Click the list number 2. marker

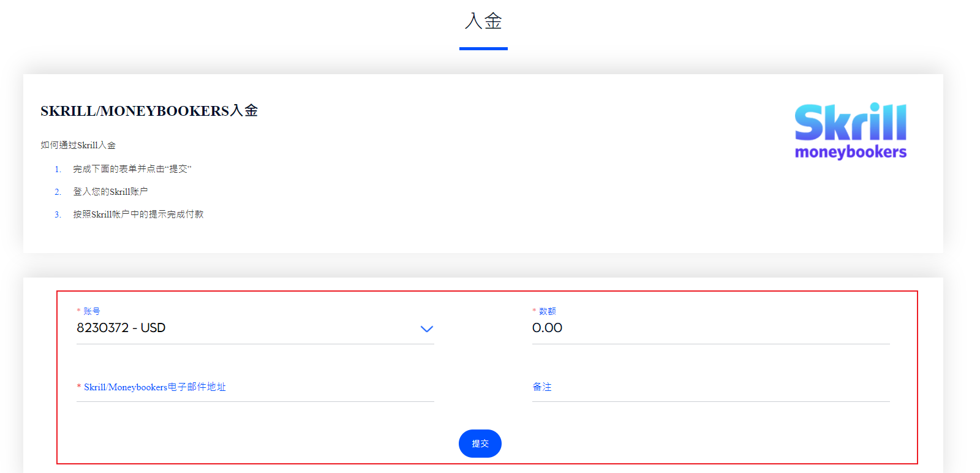click(58, 192)
